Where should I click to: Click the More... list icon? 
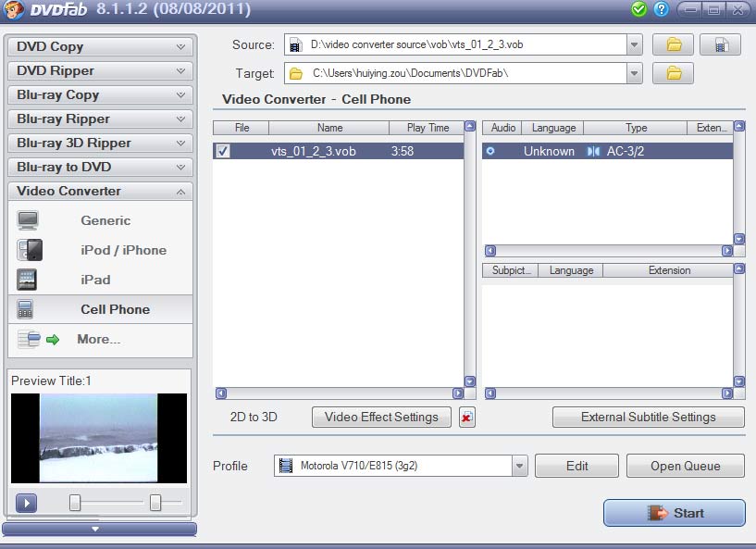[x=29, y=339]
